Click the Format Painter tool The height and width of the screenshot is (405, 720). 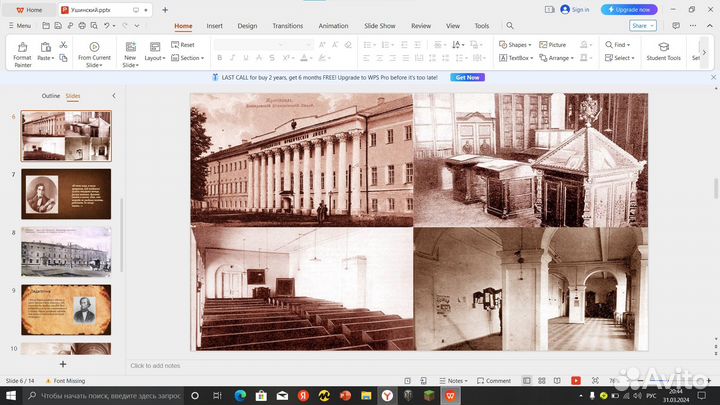[22, 54]
